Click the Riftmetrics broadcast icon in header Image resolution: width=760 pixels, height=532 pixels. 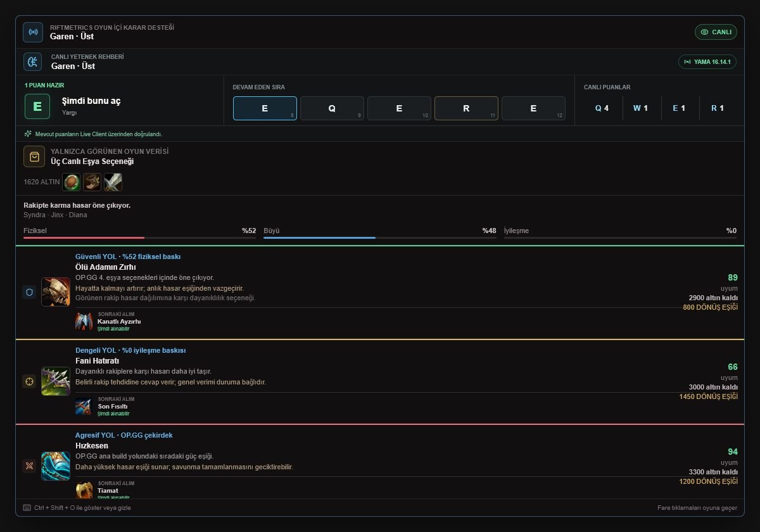coord(33,32)
